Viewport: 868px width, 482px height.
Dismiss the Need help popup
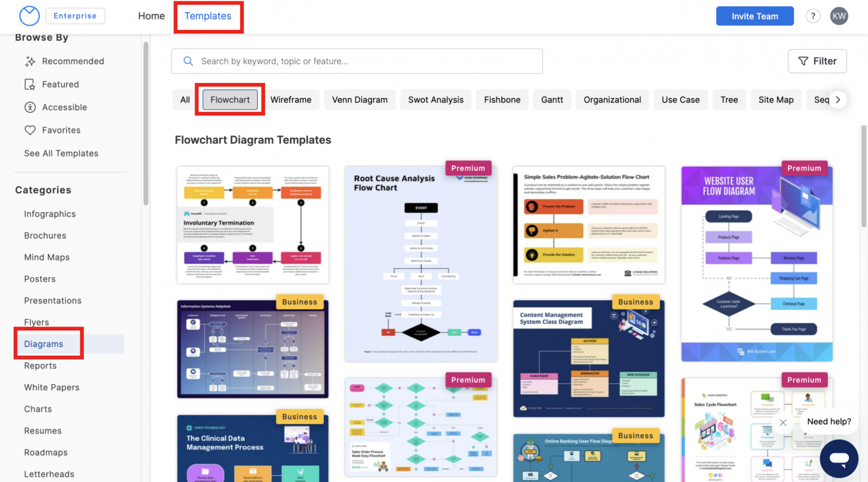coord(783,422)
